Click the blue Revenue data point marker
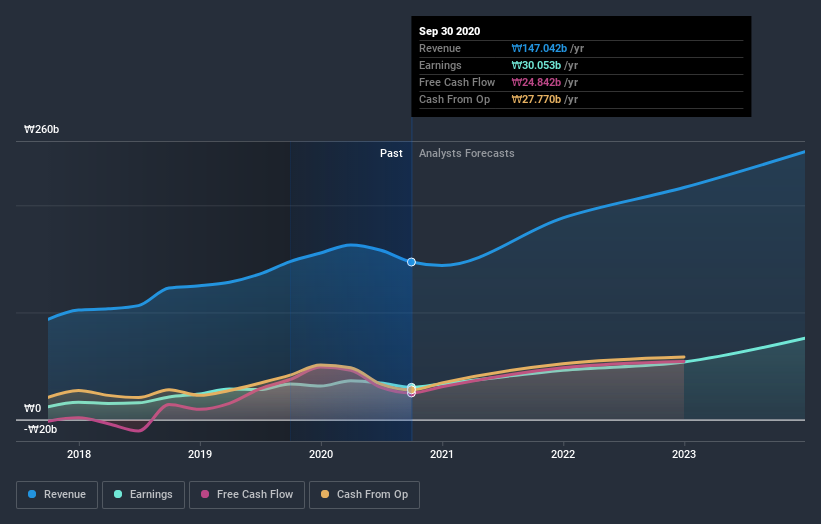821x524 pixels. [x=412, y=262]
